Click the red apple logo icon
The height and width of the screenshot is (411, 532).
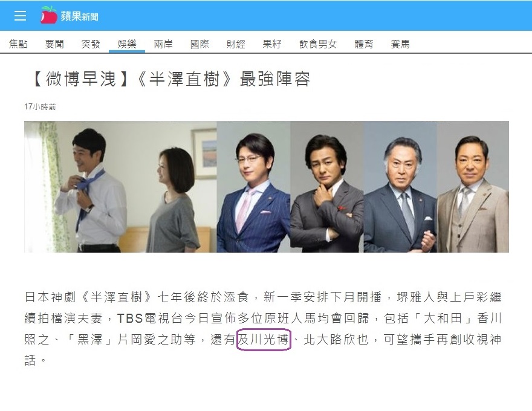point(49,15)
